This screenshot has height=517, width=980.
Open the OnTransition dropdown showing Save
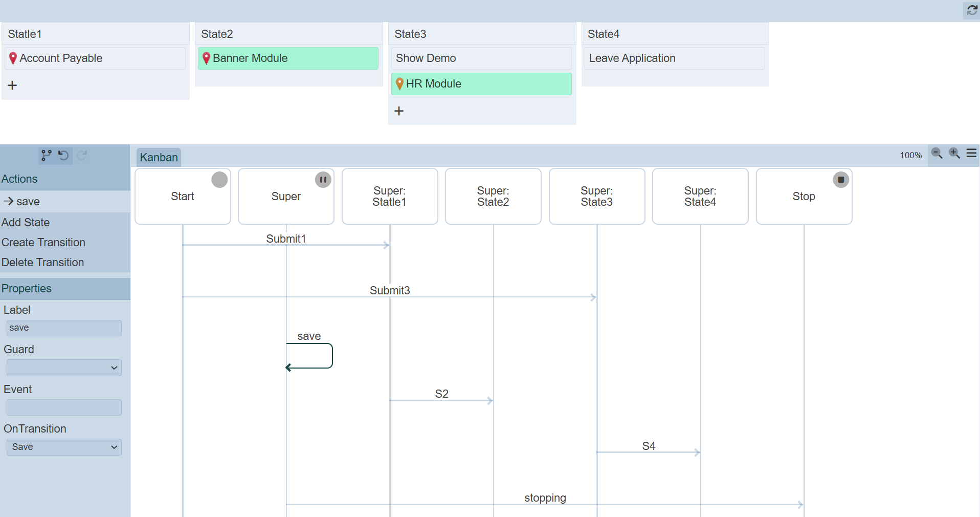coord(64,447)
